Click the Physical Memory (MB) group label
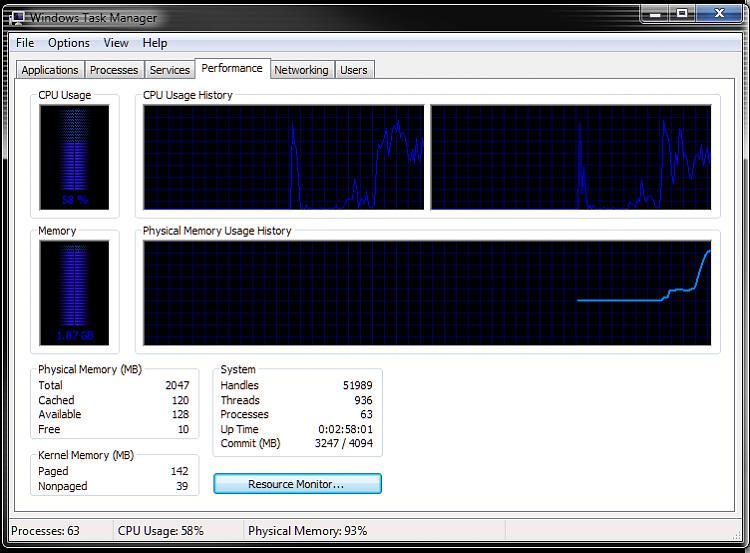This screenshot has height=553, width=750. [x=90, y=369]
